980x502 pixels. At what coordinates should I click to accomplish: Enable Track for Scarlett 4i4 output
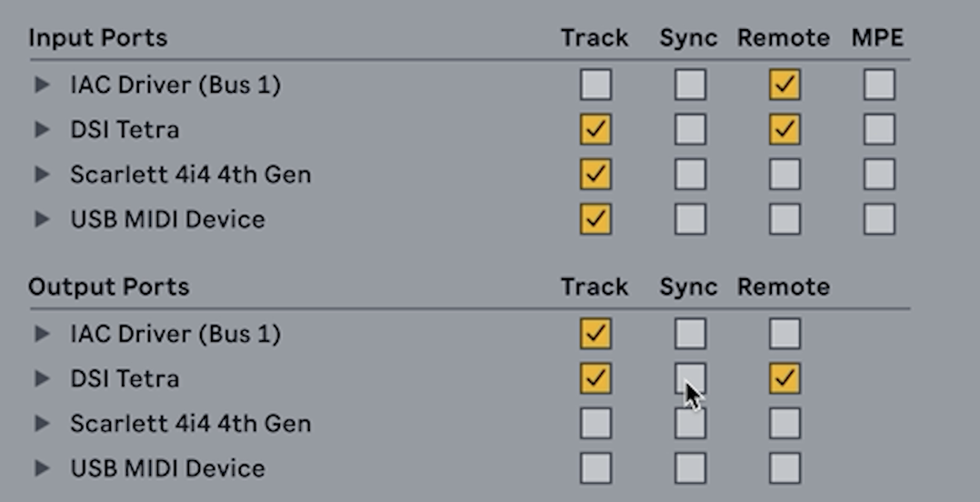[x=595, y=424]
